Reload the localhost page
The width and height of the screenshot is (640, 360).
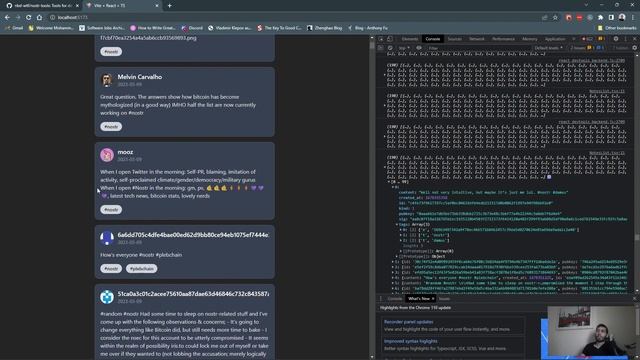29,18
